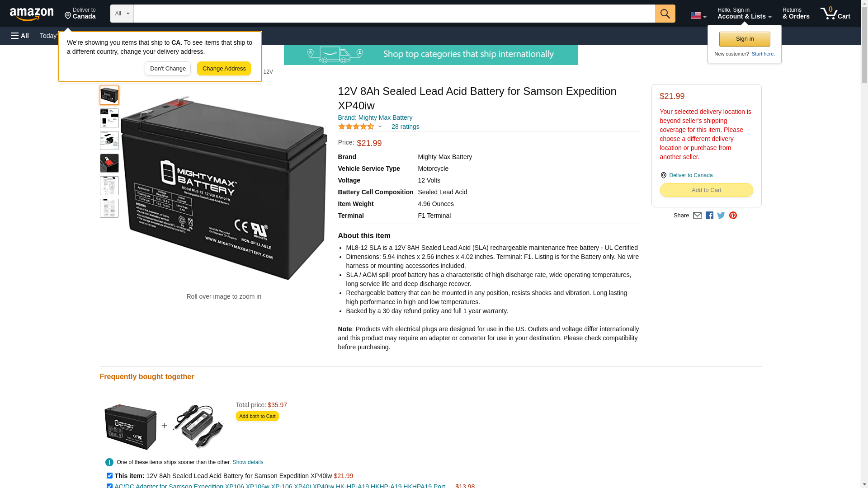Open the All hamburger menu
The image size is (868, 488).
(20, 36)
